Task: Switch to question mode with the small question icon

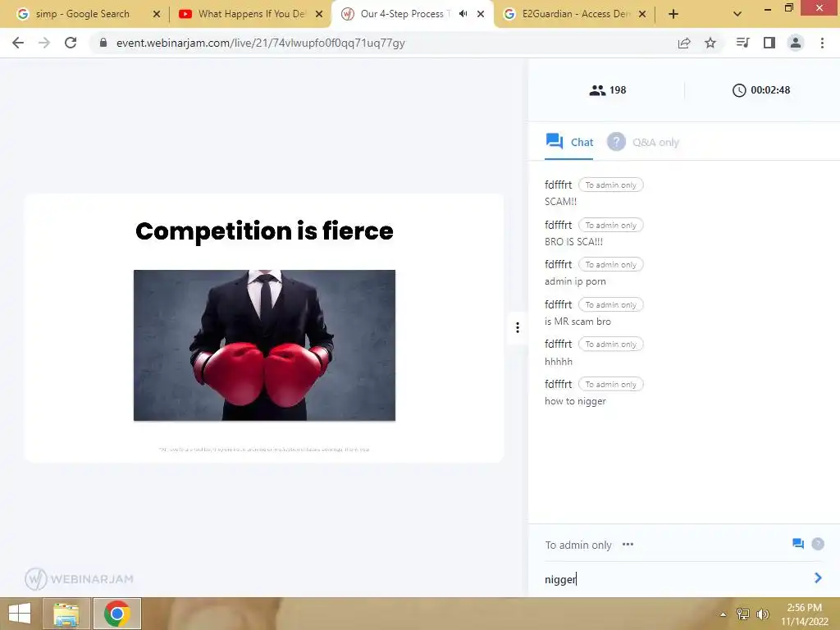Action: click(x=818, y=544)
